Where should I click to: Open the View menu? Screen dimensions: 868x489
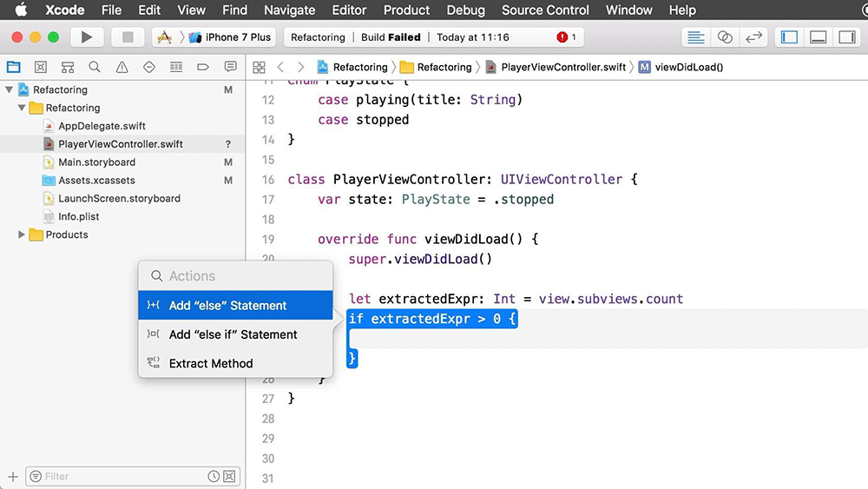pos(192,10)
